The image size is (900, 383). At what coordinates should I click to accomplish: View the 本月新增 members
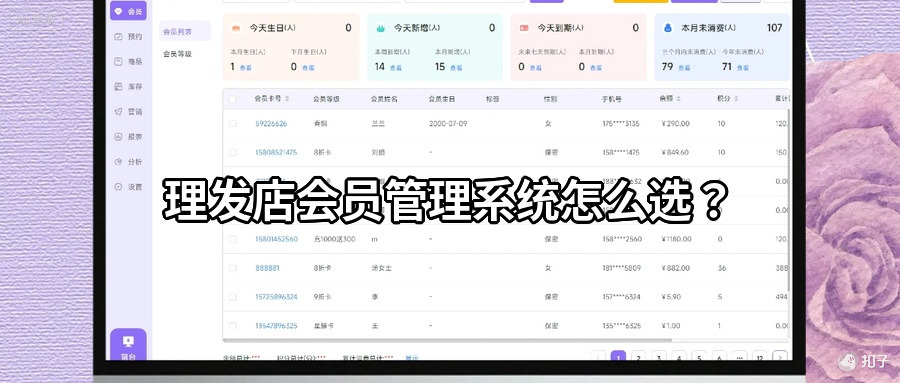(456, 68)
